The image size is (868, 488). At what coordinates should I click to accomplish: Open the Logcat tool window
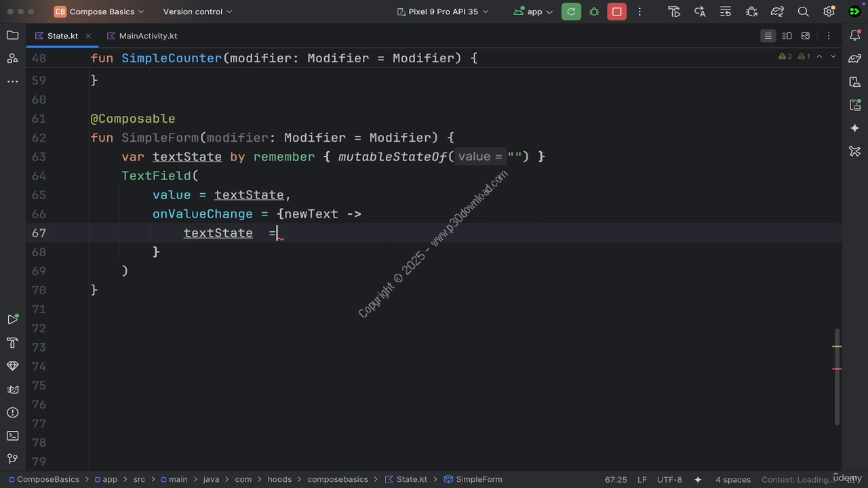pyautogui.click(x=12, y=389)
